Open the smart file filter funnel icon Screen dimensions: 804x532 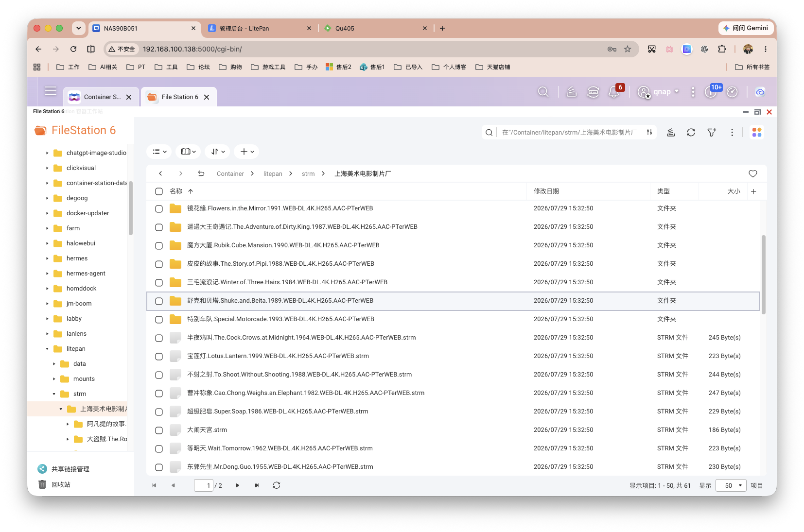click(712, 132)
